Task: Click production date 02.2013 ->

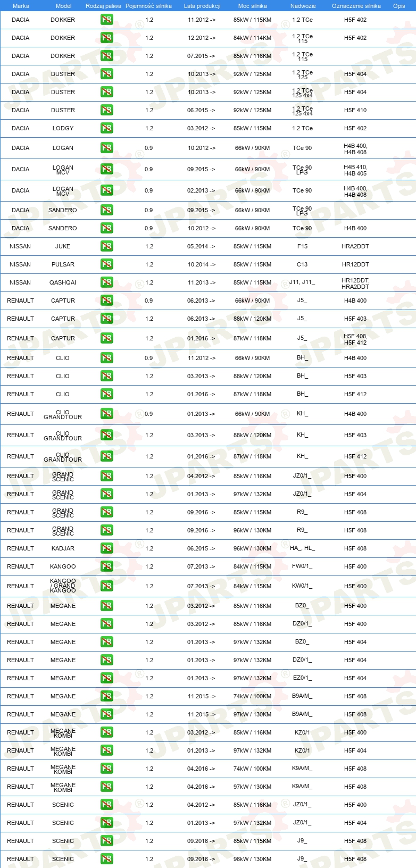Action: [x=202, y=190]
